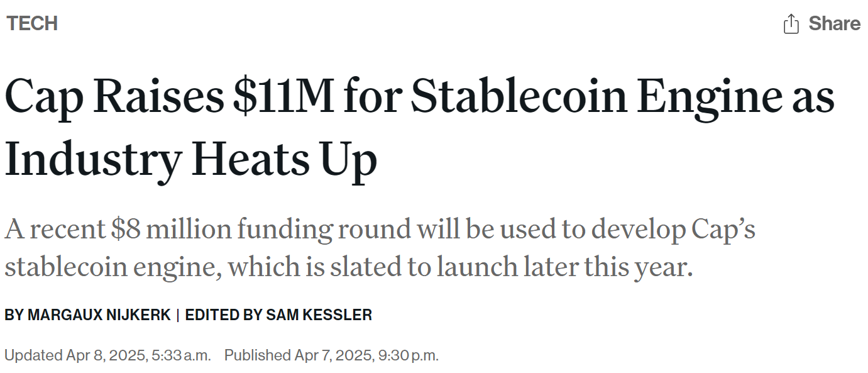Open the Share label text
The width and height of the screenshot is (868, 373).
point(835,23)
